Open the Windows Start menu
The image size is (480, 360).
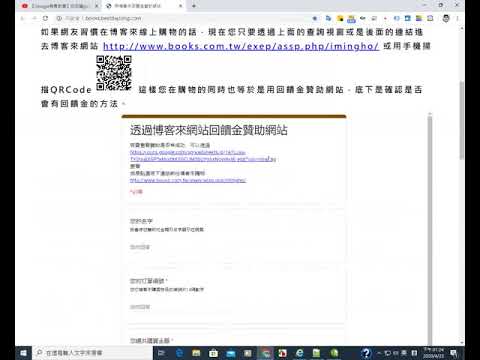point(23,353)
